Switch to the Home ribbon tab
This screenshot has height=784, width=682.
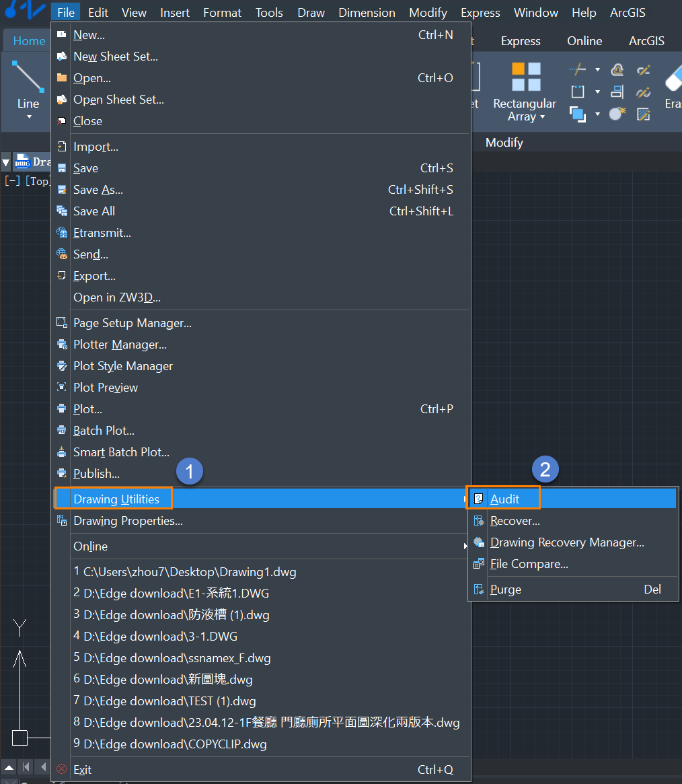click(x=29, y=41)
